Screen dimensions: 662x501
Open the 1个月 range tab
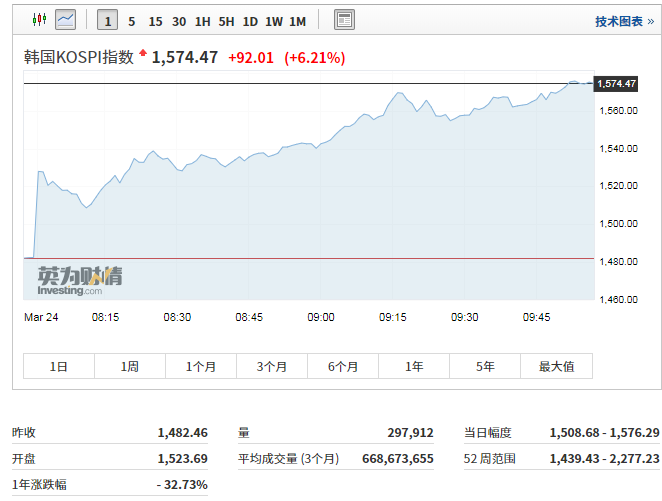201,367
